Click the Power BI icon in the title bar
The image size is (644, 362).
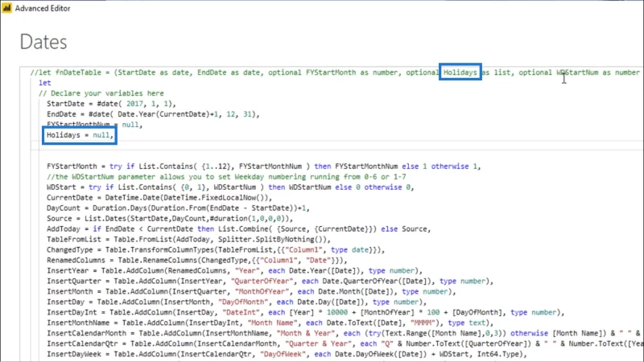7,8
